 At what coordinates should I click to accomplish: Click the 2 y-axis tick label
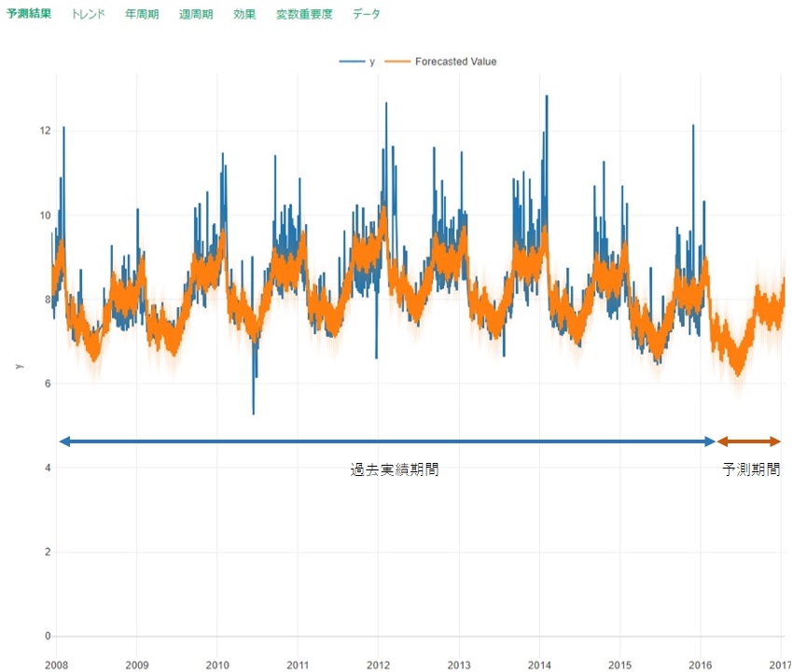[x=48, y=553]
